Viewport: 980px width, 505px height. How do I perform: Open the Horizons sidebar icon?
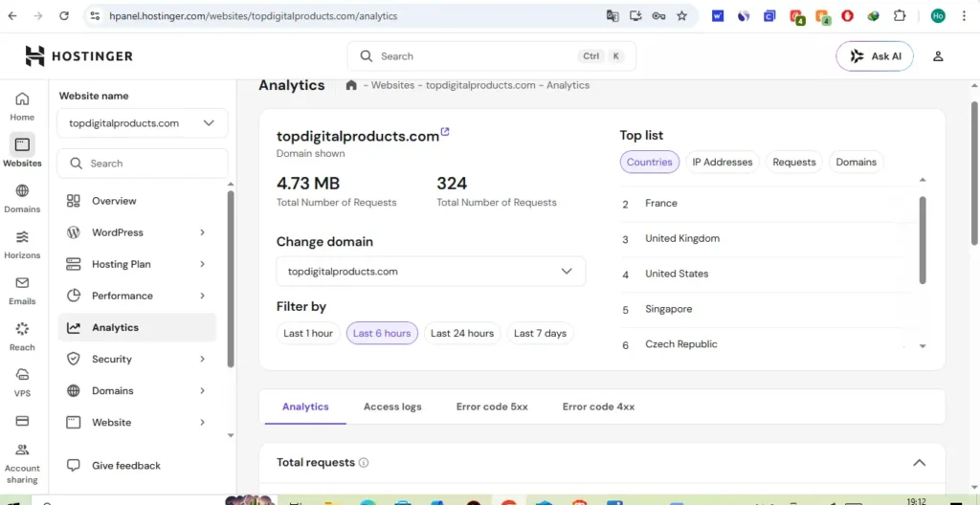[x=22, y=237]
